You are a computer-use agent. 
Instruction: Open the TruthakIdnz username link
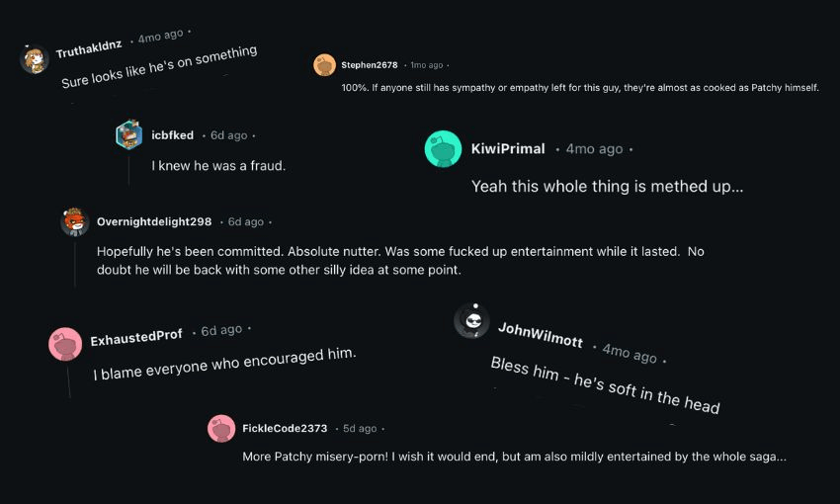89,47
